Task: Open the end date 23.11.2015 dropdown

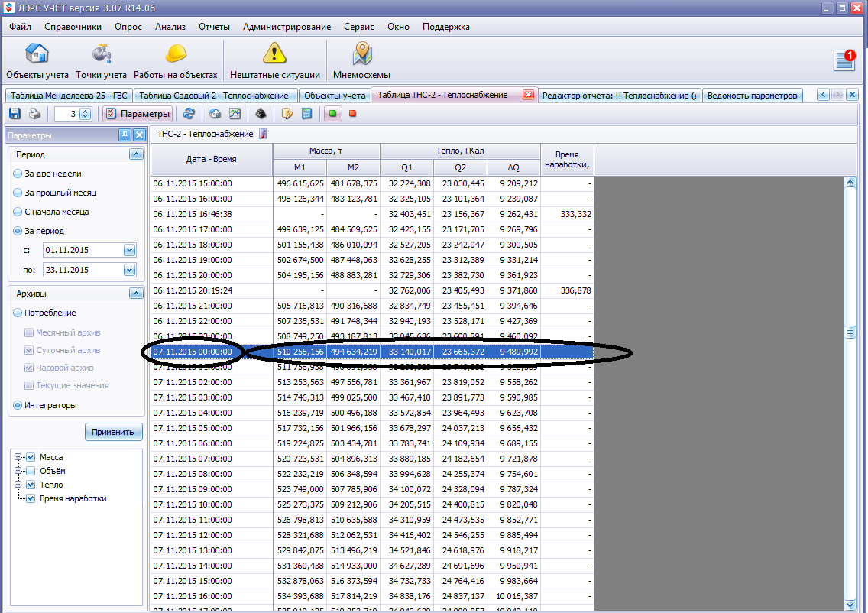Action: [x=130, y=271]
